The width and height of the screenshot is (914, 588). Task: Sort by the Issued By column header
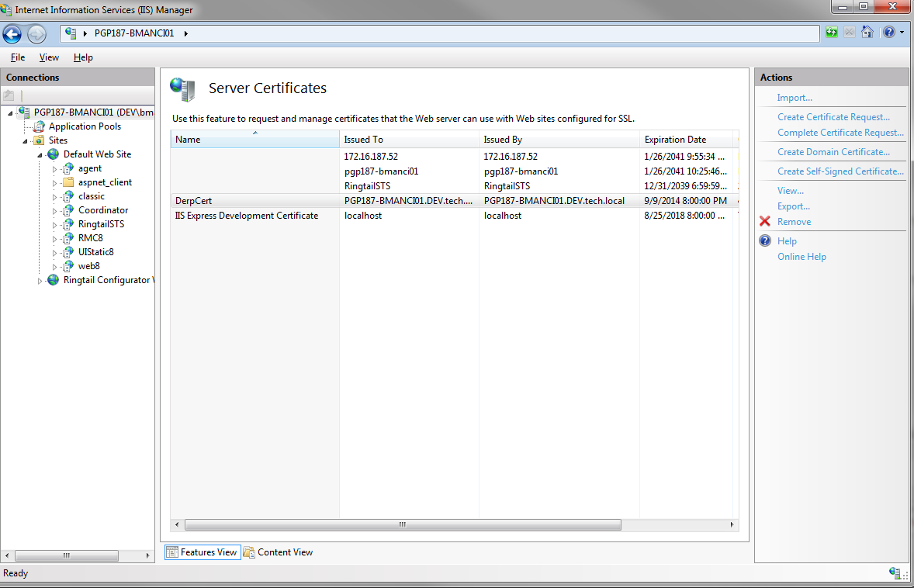click(559, 140)
